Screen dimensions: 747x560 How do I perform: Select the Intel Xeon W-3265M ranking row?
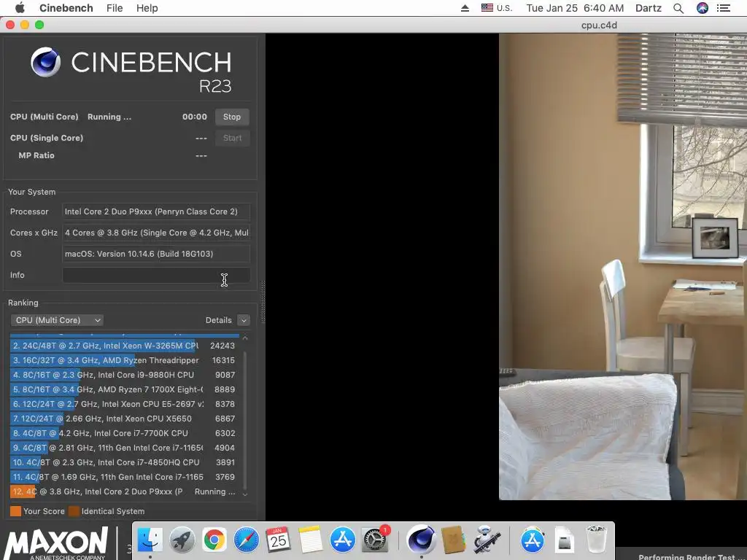(124, 346)
